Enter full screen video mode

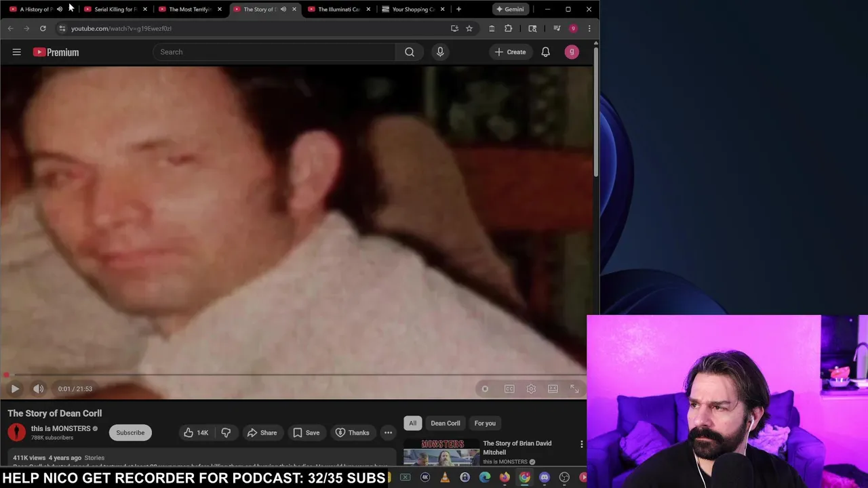574,389
